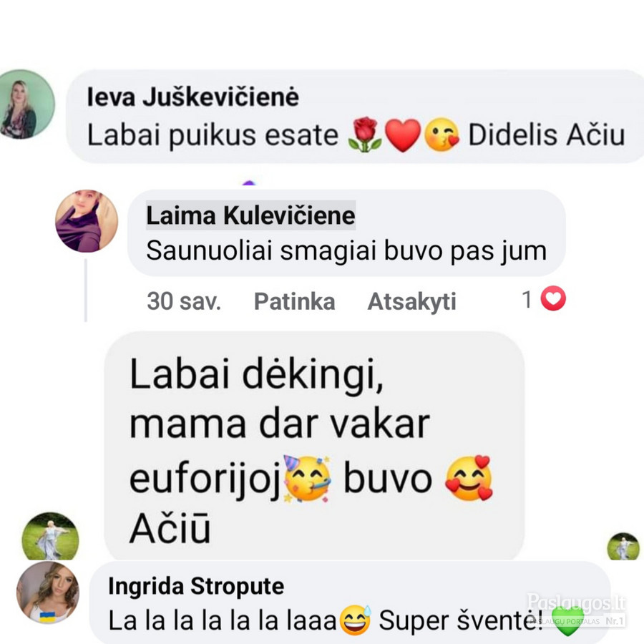The height and width of the screenshot is (644, 644).
Task: Click the smiling hearts emoji after buvo
Action: (469, 479)
